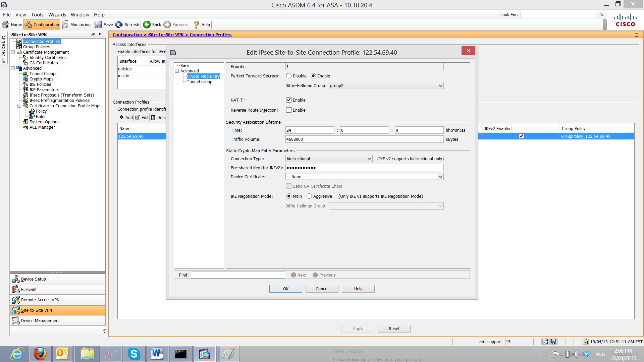Open the Device Setup pane
Image resolution: width=644 pixels, height=362 pixels.
click(x=58, y=279)
